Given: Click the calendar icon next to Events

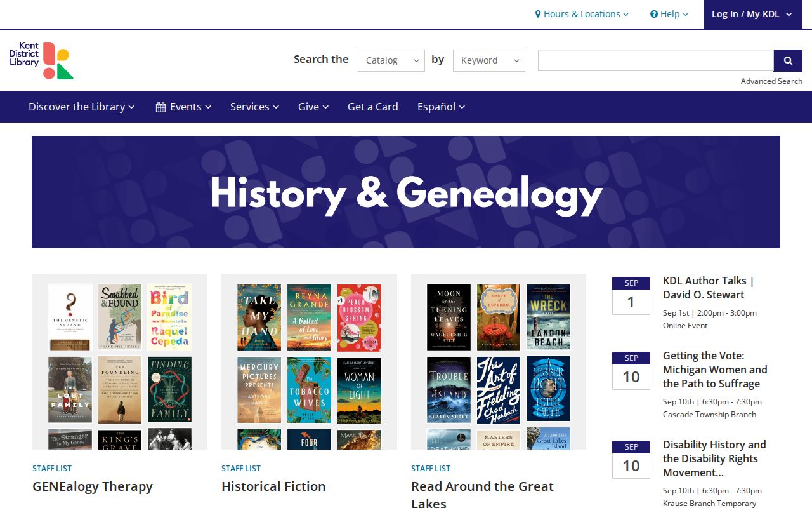Looking at the screenshot, I should (x=161, y=107).
